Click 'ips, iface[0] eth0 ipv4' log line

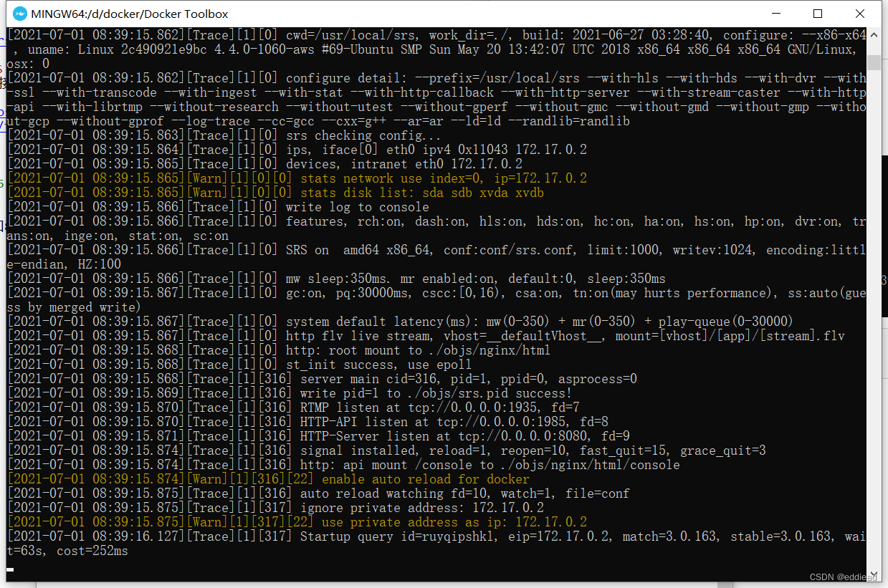297,150
